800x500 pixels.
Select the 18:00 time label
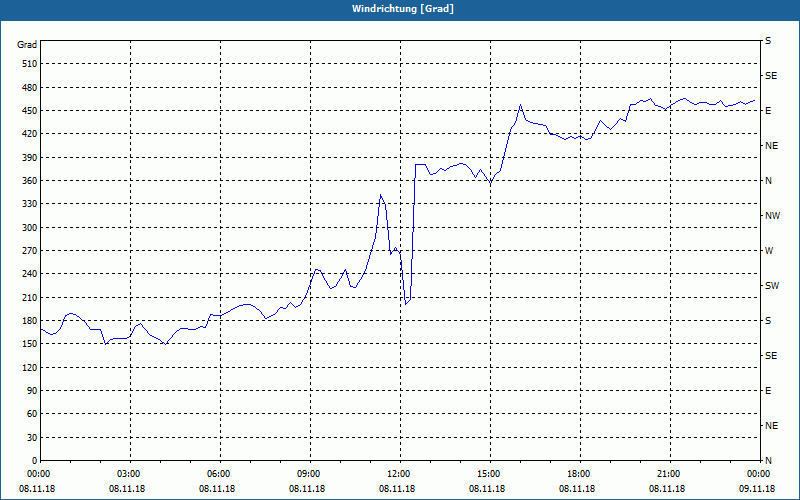pos(581,474)
